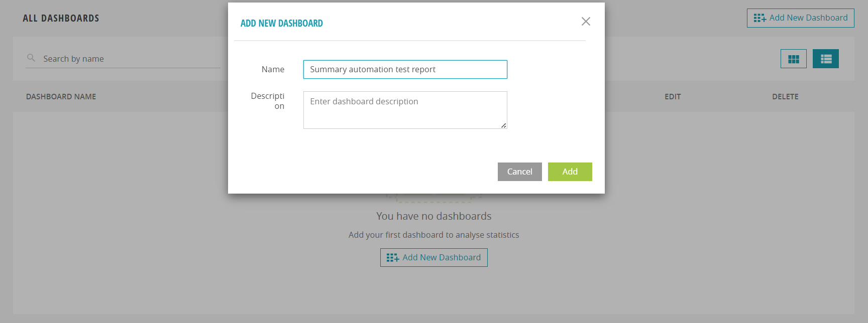Click the description textarea resize handle
The height and width of the screenshot is (323, 868).
point(503,125)
